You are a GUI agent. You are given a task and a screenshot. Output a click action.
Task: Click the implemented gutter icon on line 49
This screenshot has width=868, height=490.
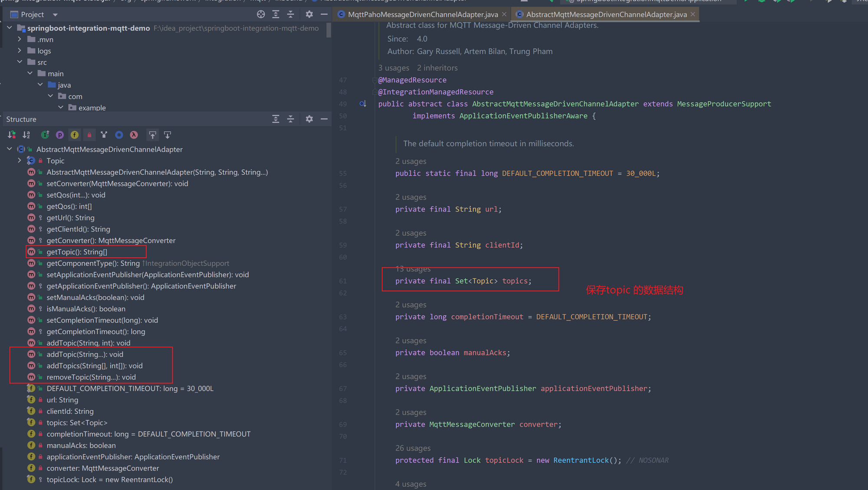coord(362,104)
